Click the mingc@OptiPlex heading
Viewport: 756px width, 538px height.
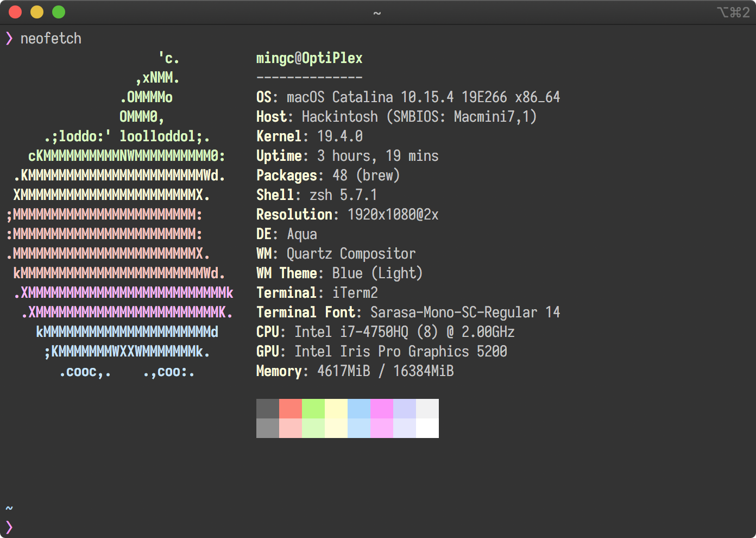310,58
